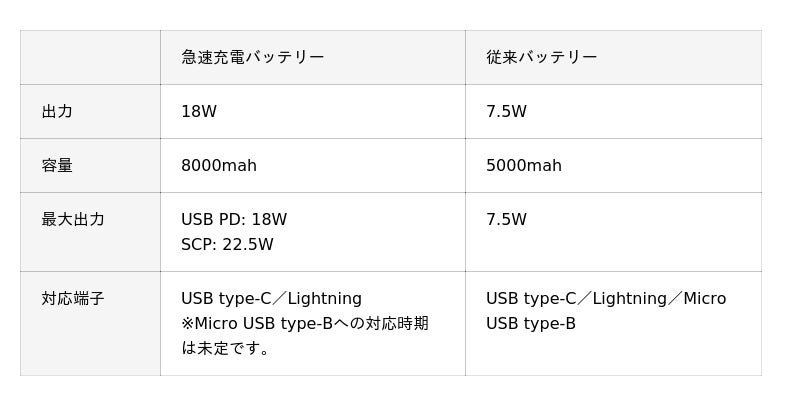Click the 最大出力 row label
This screenshot has width=800, height=406.
pyautogui.click(x=73, y=219)
